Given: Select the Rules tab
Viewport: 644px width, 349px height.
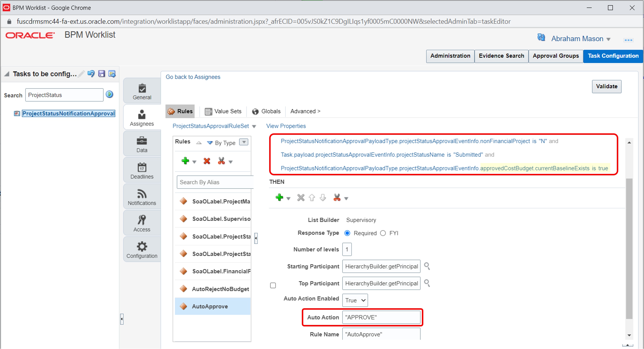Looking at the screenshot, I should point(180,111).
